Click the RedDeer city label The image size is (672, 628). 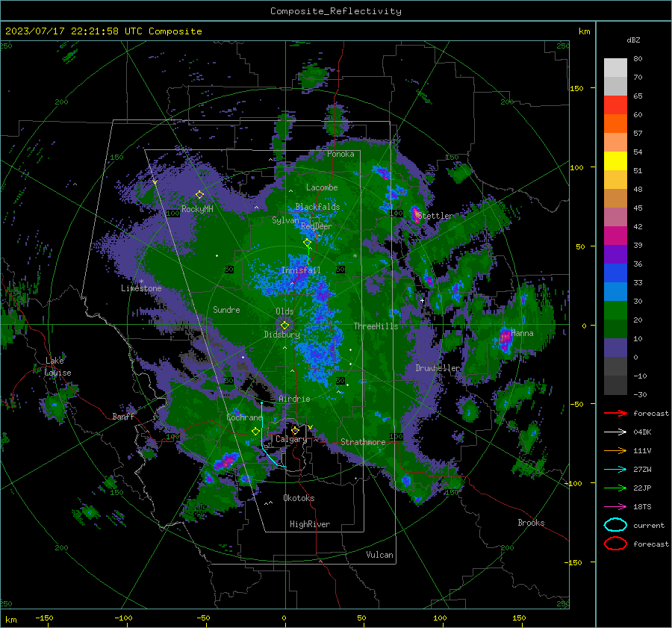click(317, 226)
